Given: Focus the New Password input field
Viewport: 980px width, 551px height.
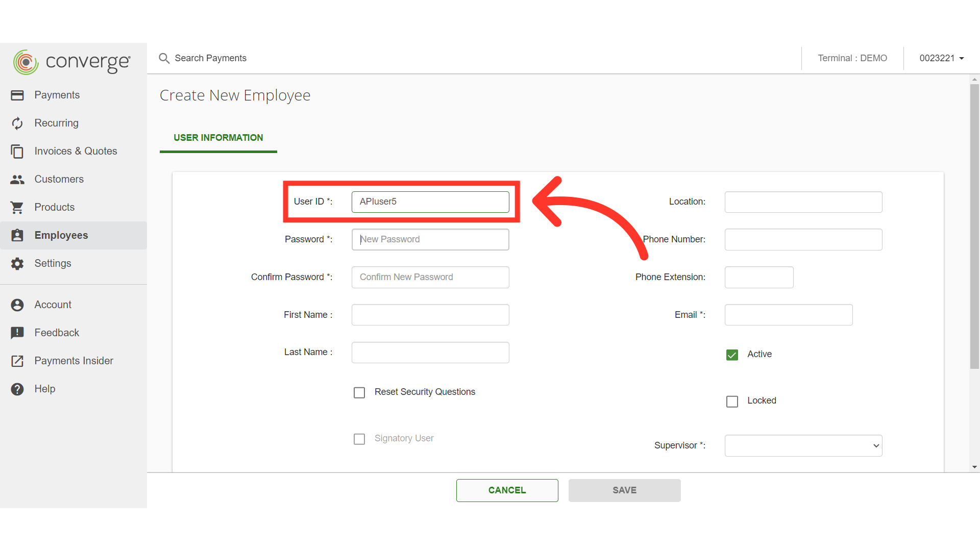Looking at the screenshot, I should (x=430, y=239).
